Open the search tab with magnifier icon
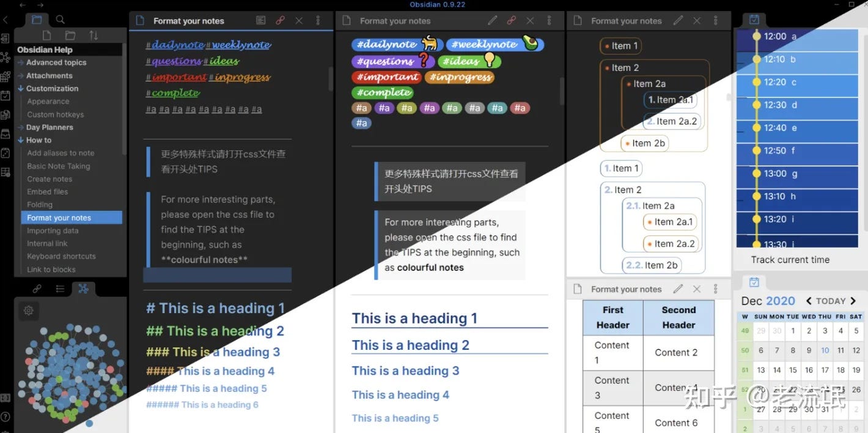 [x=60, y=20]
